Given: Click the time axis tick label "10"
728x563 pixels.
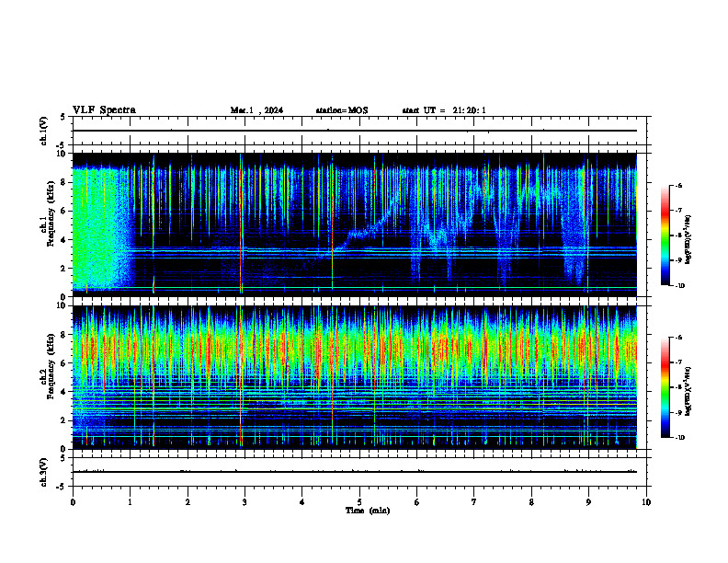Looking at the screenshot, I should click(x=646, y=502).
